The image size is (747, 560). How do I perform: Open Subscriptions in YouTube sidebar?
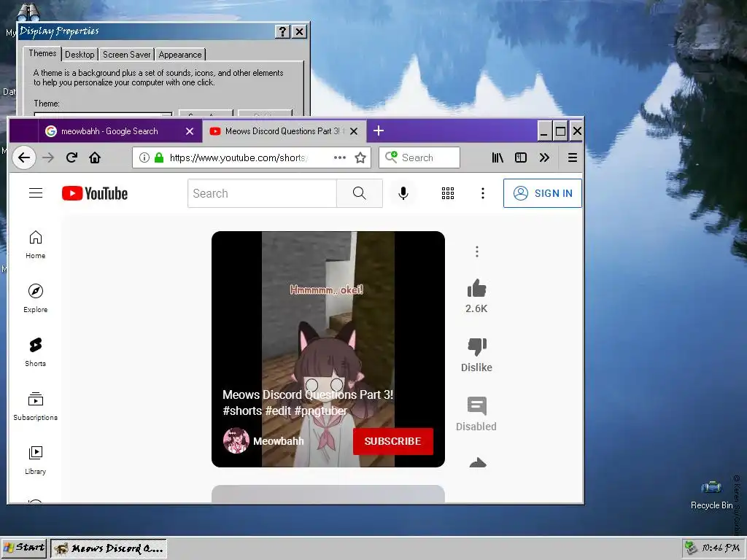pos(36,406)
